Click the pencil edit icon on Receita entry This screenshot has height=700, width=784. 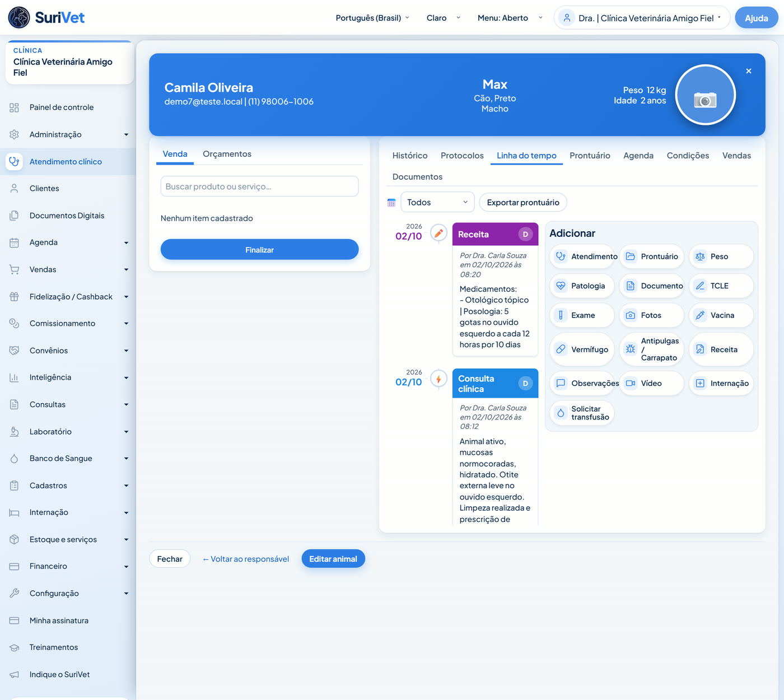tap(438, 234)
